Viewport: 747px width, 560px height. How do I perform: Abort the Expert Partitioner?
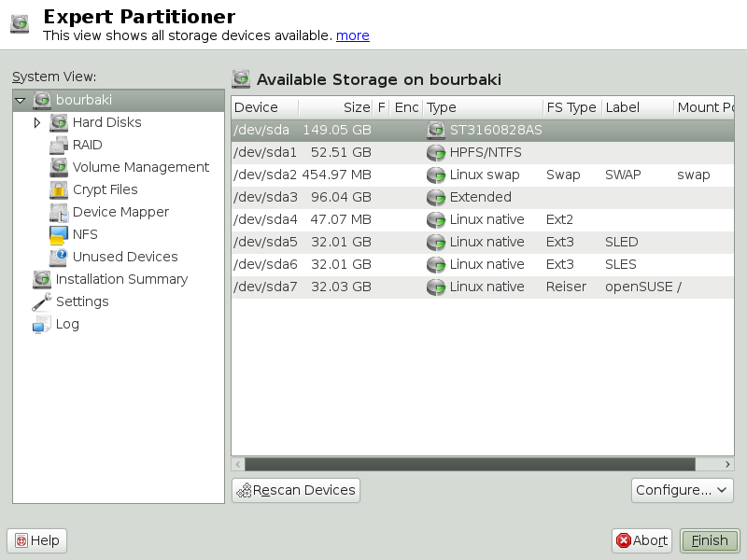(x=641, y=540)
